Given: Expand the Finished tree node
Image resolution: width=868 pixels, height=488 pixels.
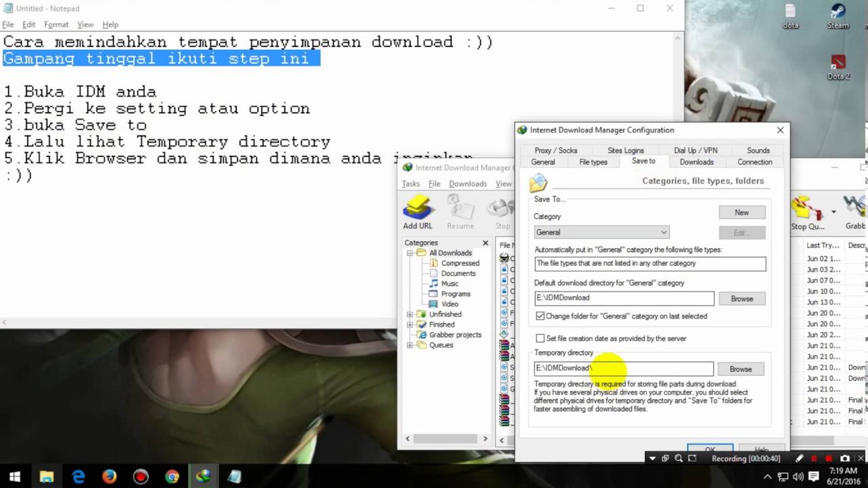Looking at the screenshot, I should click(410, 325).
